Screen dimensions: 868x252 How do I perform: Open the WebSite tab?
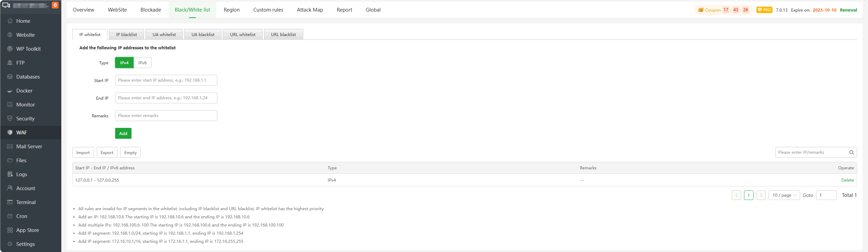(117, 10)
